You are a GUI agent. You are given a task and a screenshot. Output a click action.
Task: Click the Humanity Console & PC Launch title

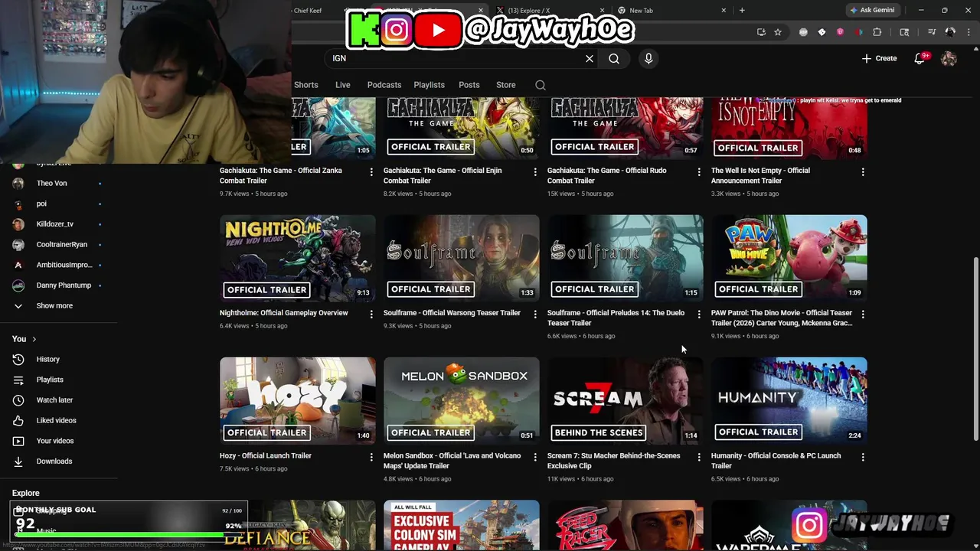tap(776, 461)
